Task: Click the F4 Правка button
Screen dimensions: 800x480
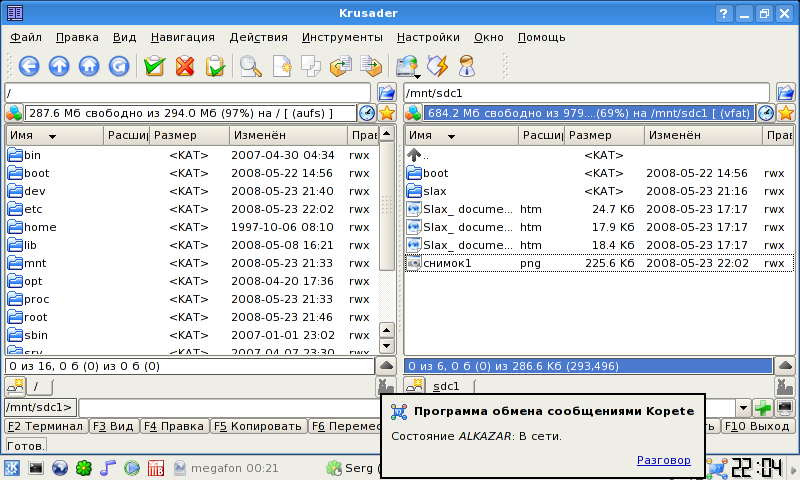Action: (x=173, y=426)
